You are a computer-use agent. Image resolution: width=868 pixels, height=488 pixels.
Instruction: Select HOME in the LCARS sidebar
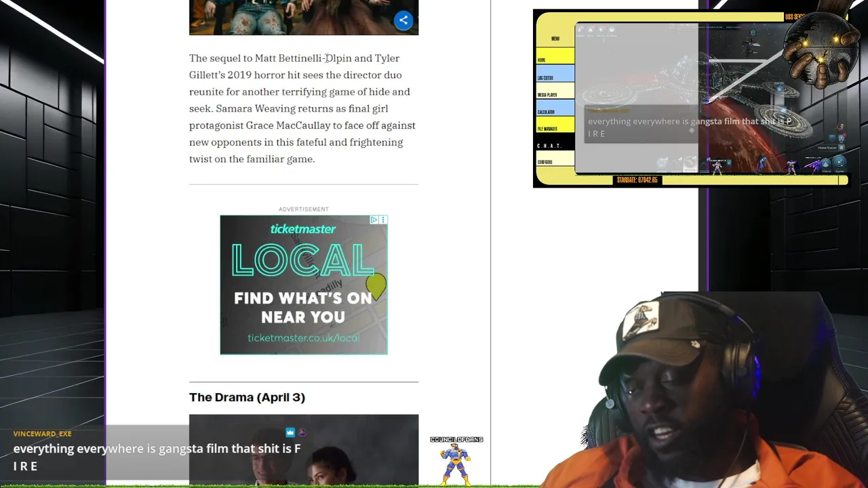555,56
